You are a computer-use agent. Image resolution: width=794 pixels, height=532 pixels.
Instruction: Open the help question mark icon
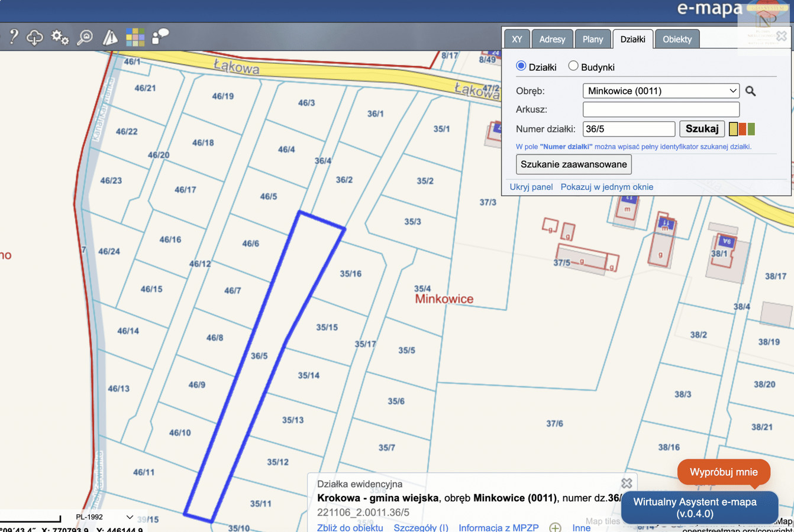tap(14, 37)
